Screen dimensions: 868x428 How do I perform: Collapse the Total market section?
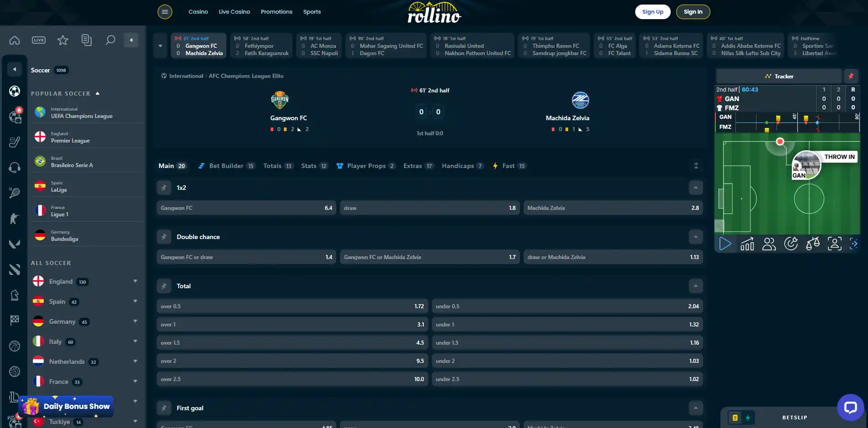click(695, 286)
